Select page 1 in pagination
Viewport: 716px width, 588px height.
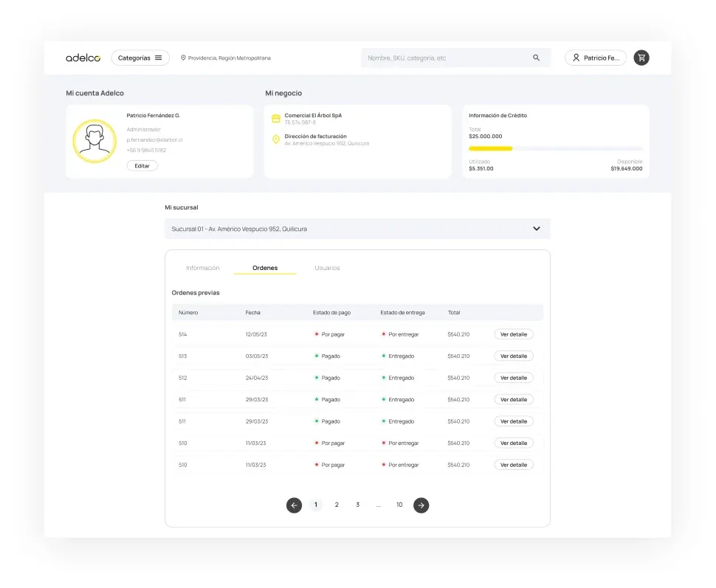[315, 505]
